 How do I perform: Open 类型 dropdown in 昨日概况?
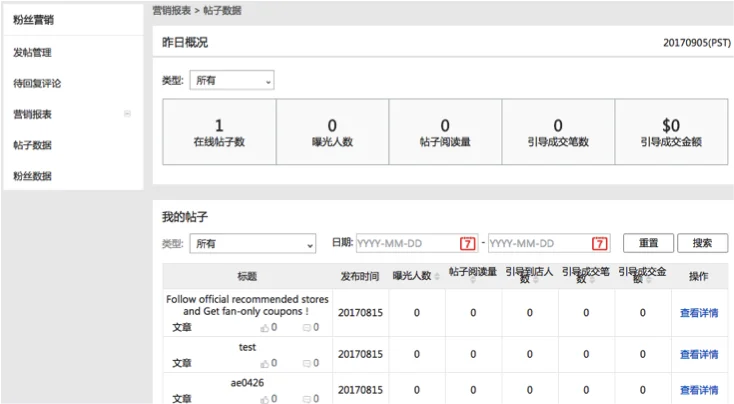(232, 81)
